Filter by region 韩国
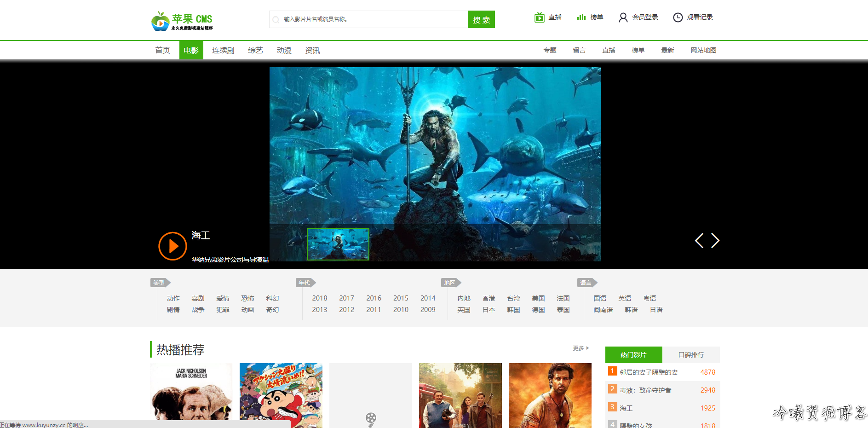 pos(513,310)
